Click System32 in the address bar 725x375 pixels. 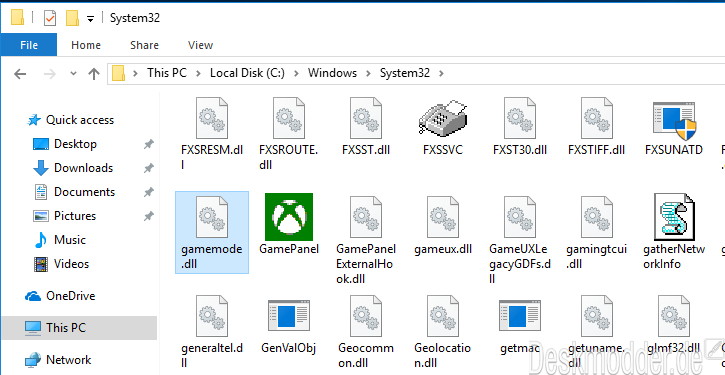pyautogui.click(x=405, y=73)
